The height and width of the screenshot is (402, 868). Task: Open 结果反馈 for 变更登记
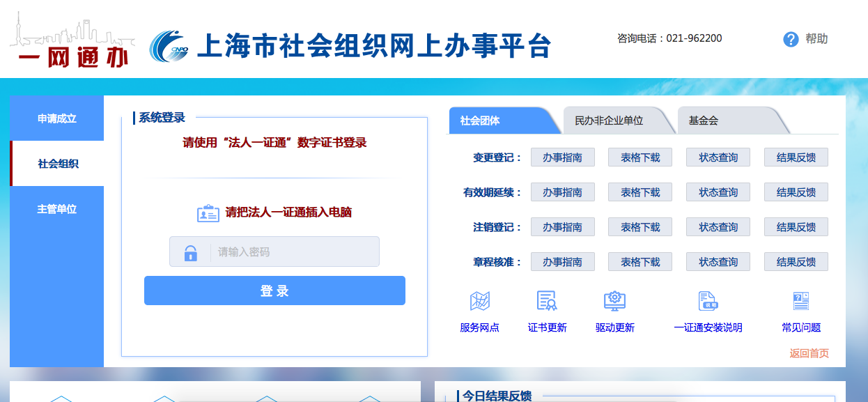(796, 157)
